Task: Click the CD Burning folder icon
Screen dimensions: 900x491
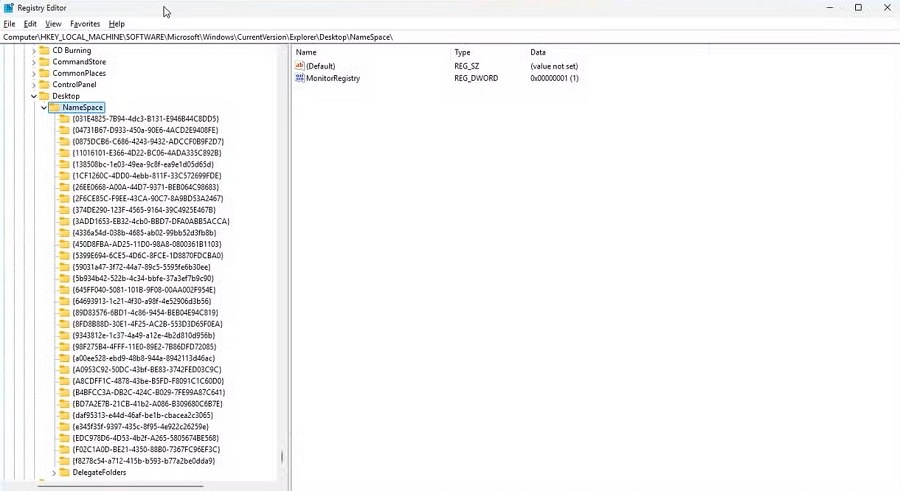Action: pyautogui.click(x=44, y=50)
